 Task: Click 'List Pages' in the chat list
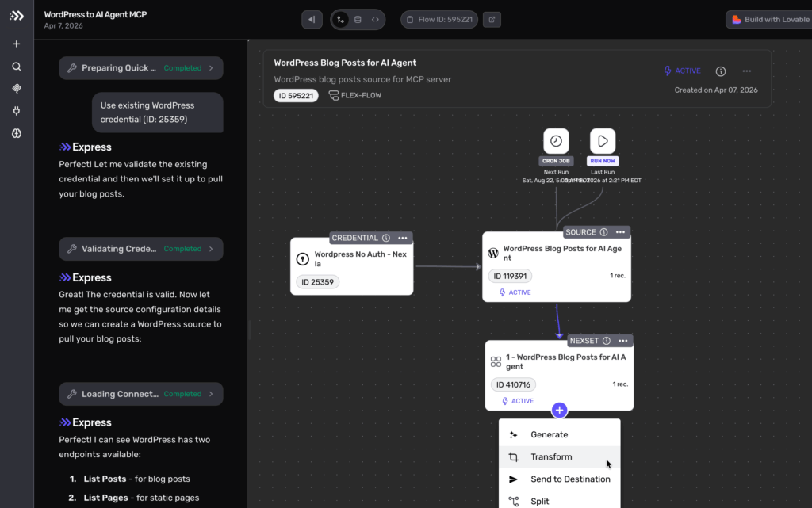(105, 498)
